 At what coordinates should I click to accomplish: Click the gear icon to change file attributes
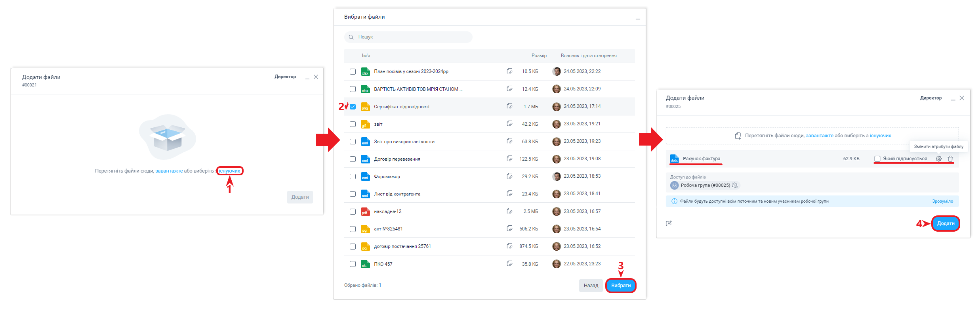click(x=938, y=159)
